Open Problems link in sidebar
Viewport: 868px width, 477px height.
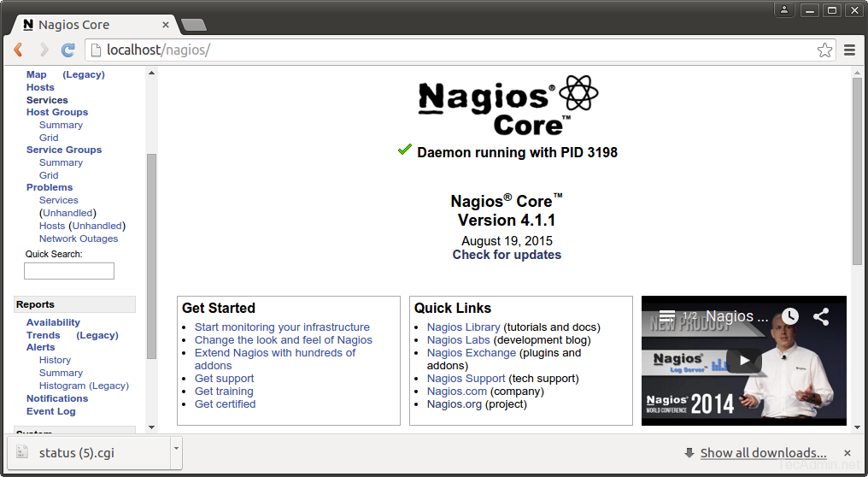(x=50, y=187)
